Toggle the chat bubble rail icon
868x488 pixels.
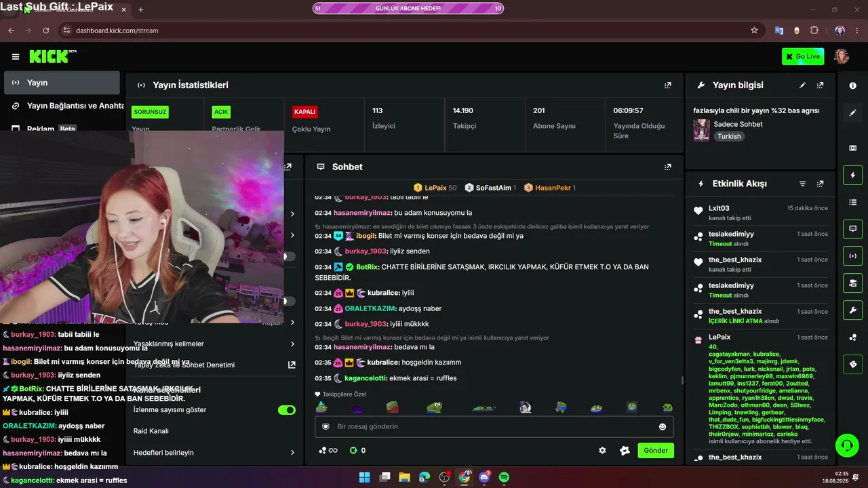point(853,229)
